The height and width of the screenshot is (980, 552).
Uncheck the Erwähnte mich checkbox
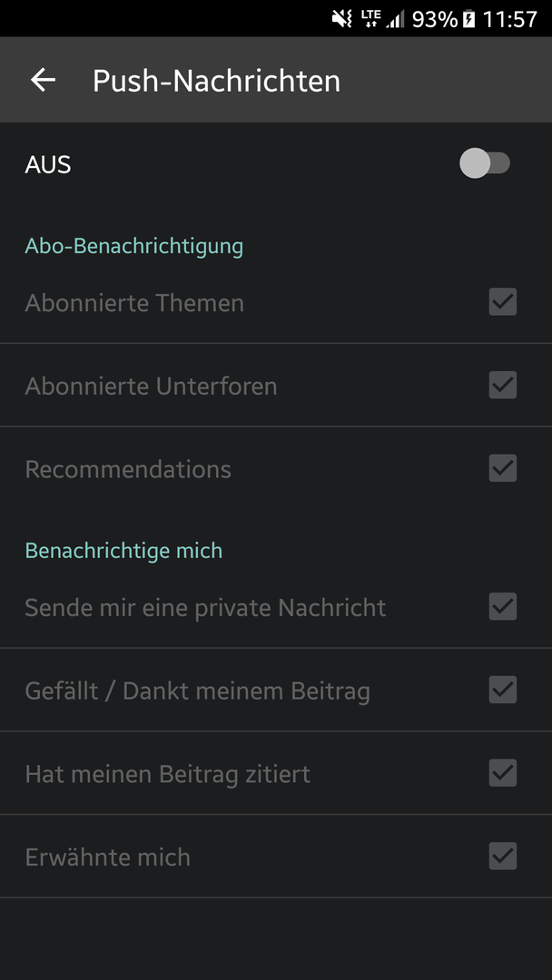[x=503, y=856]
